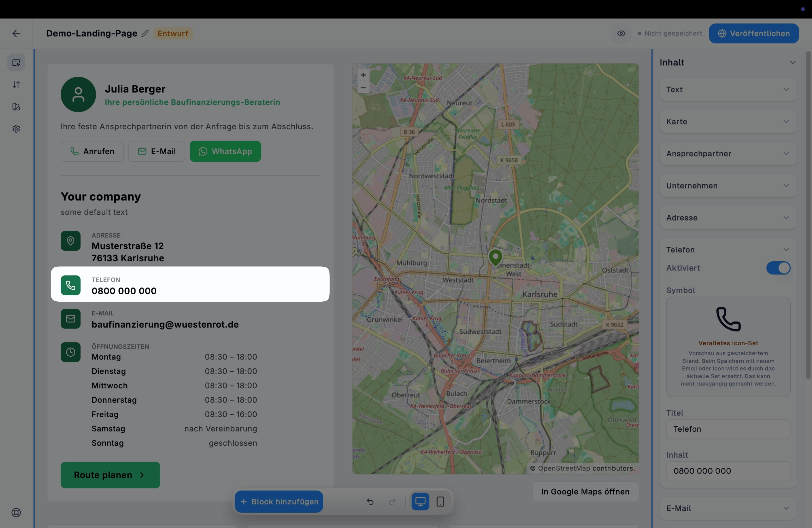Click the E-Mail contact button

pos(157,152)
